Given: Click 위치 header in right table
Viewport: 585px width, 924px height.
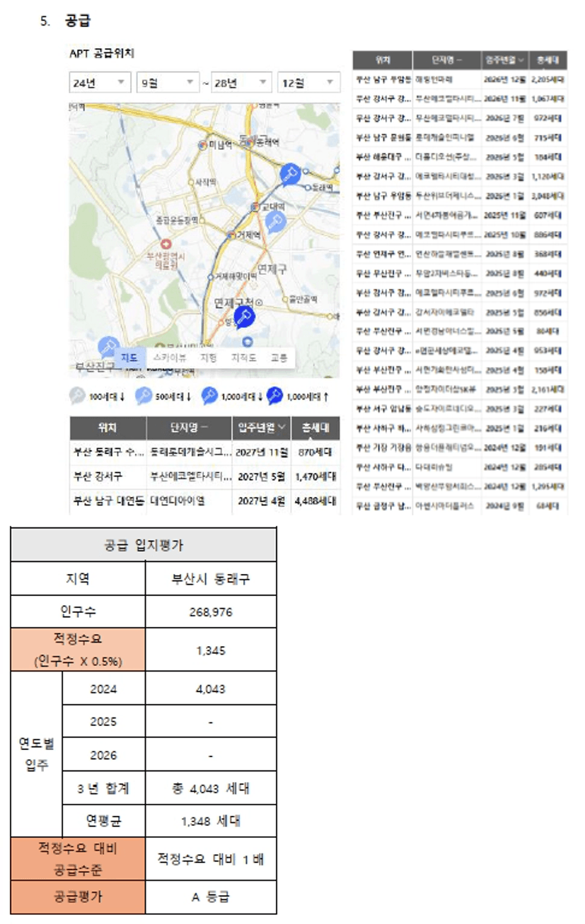Looking at the screenshot, I should 383,60.
